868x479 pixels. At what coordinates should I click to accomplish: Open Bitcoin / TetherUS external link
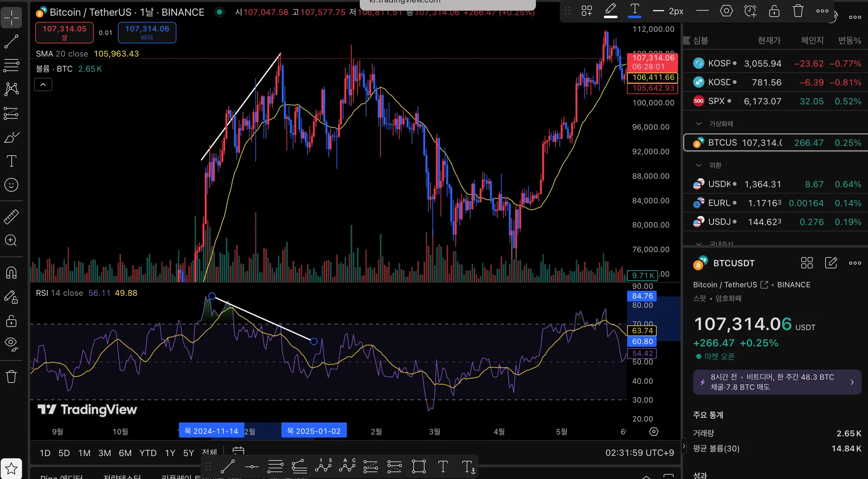764,285
